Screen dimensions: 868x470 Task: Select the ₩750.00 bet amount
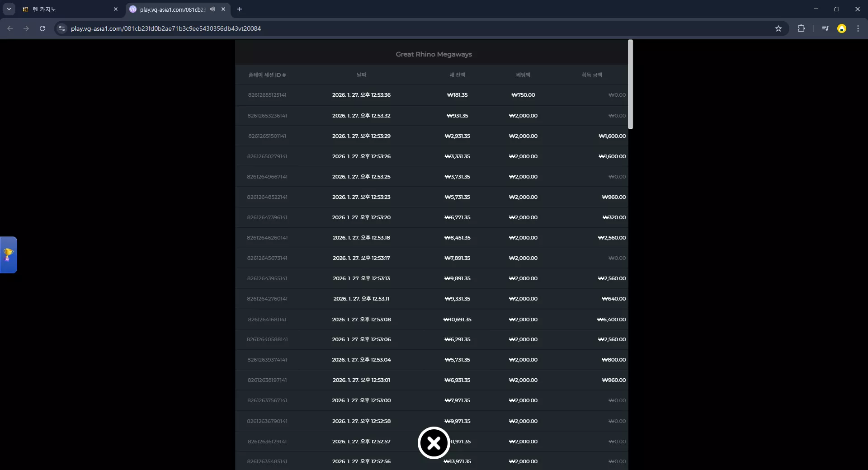coord(523,95)
